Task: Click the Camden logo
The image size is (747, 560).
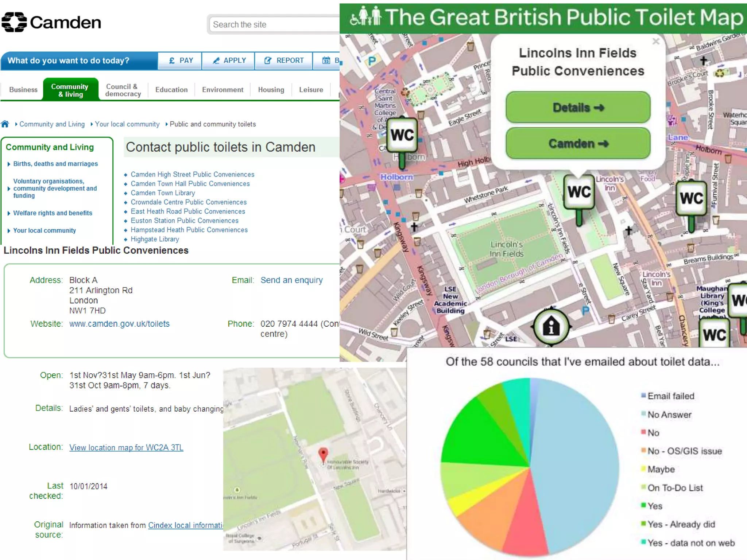Action: click(51, 23)
